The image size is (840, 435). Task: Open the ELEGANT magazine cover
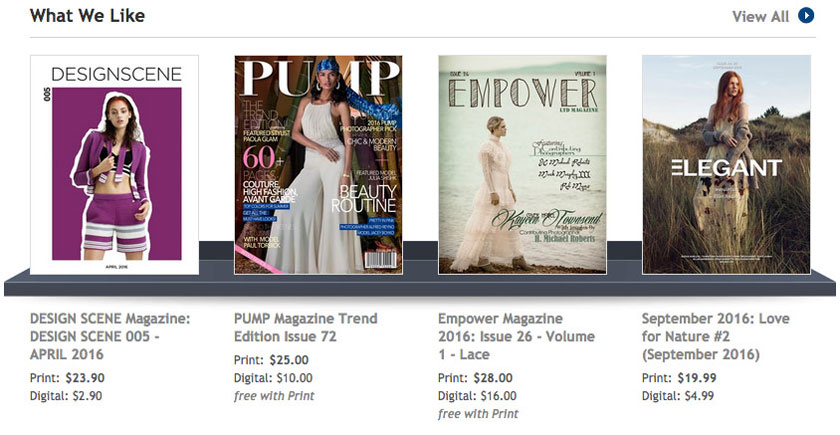click(x=726, y=165)
